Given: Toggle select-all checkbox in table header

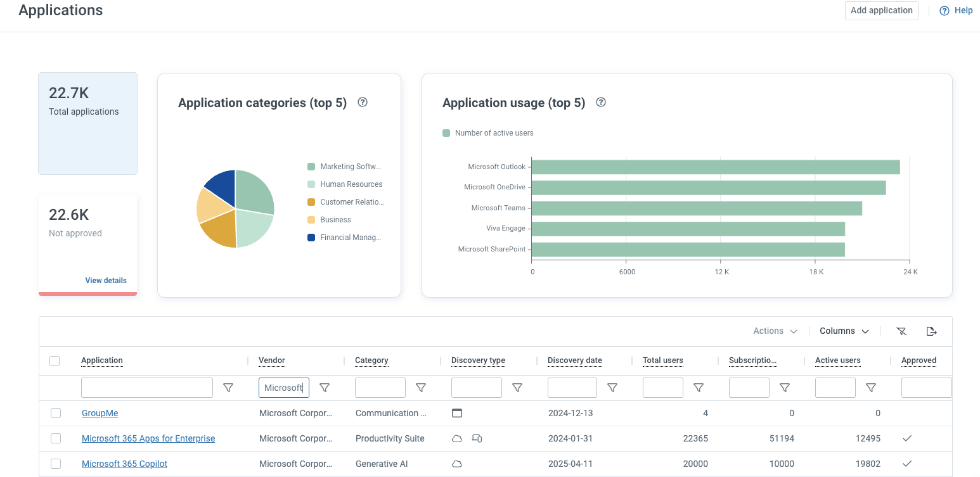Looking at the screenshot, I should (55, 361).
